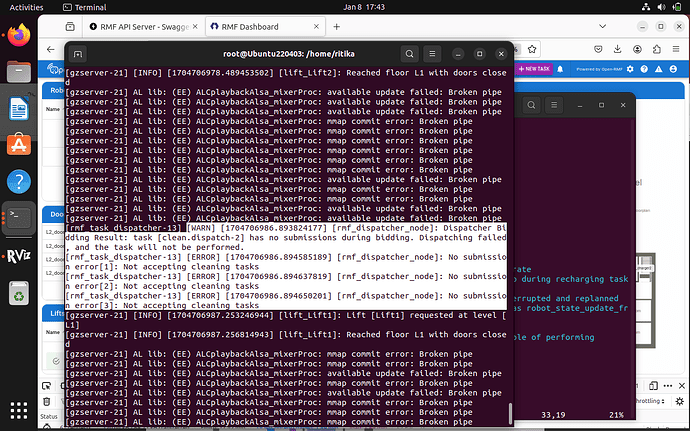Viewport: 690px width, 431px height.
Task: Close the RMF Dashboard tab
Action: tap(316, 27)
